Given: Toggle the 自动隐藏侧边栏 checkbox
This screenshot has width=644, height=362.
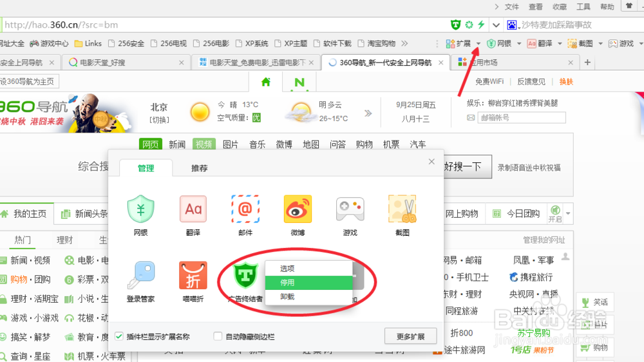Looking at the screenshot, I should click(218, 336).
